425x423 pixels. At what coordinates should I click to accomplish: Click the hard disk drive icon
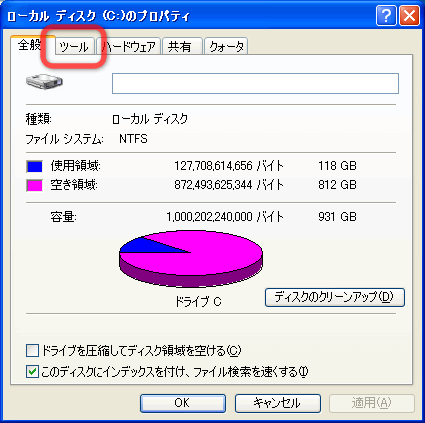44,82
